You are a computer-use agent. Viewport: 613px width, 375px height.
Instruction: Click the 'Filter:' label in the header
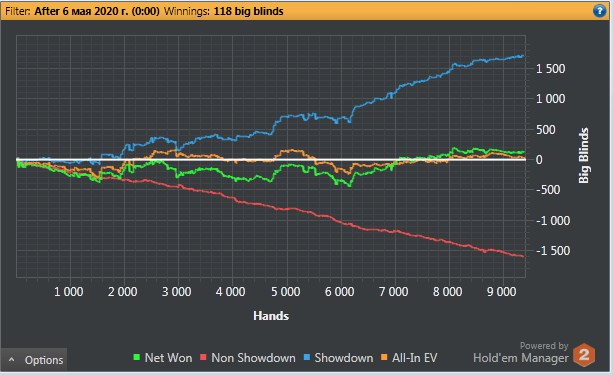coord(18,11)
